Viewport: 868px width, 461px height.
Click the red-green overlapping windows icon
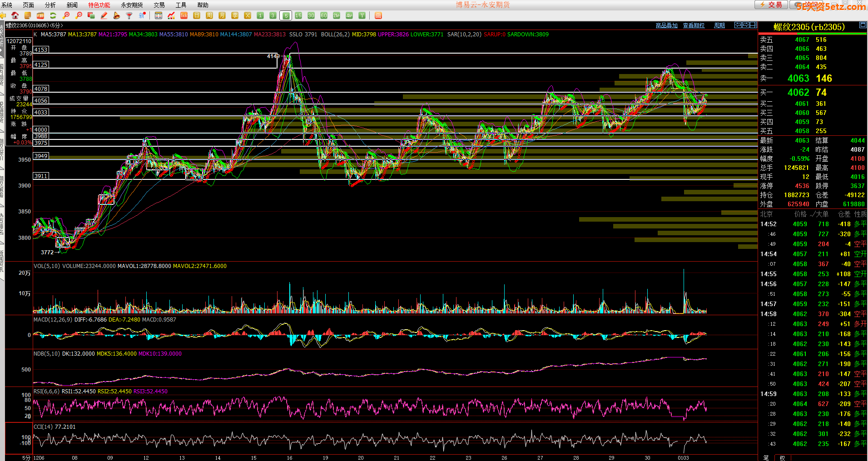click(x=91, y=15)
